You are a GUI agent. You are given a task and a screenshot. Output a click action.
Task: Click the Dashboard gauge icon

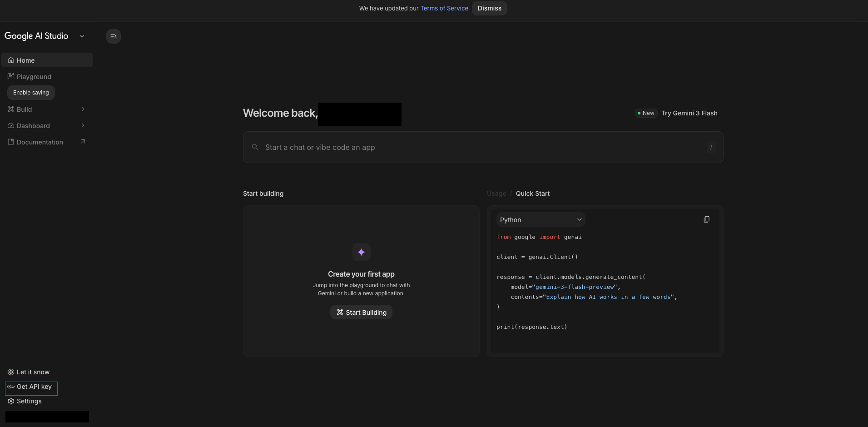tap(11, 125)
